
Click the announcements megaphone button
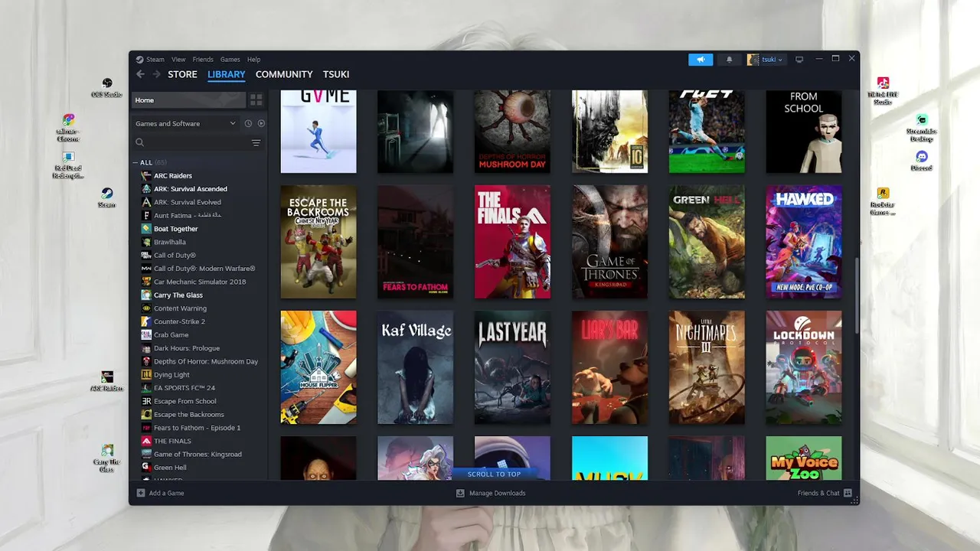click(x=701, y=59)
